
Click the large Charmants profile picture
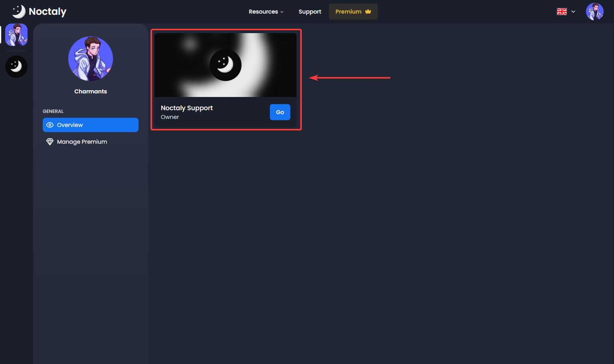pos(91,59)
